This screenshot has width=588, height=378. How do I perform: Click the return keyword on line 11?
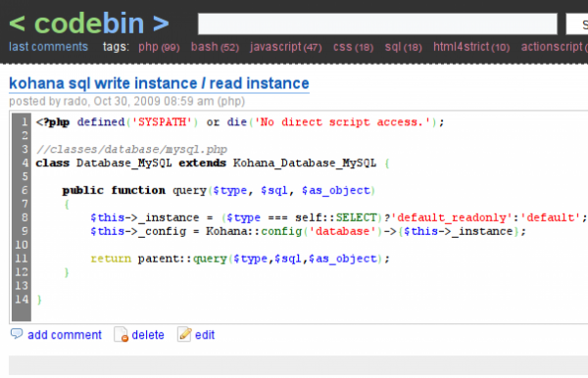[111, 259]
